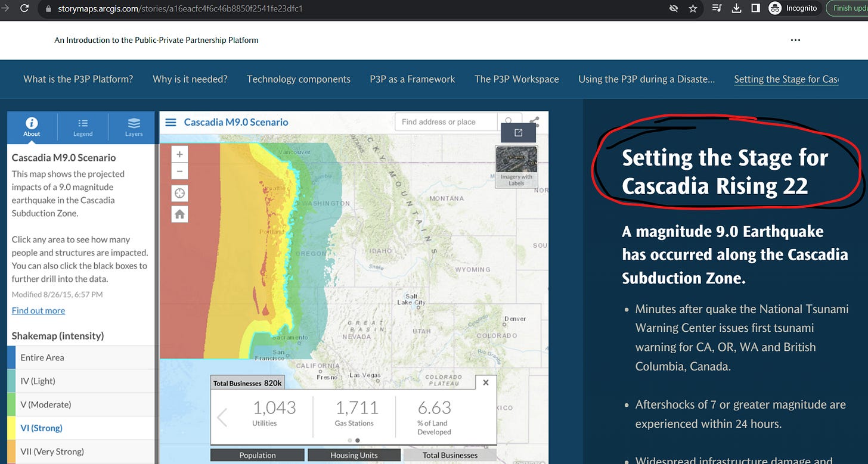The image size is (868, 464).
Task: Switch to the About panel tab
Action: click(32, 127)
